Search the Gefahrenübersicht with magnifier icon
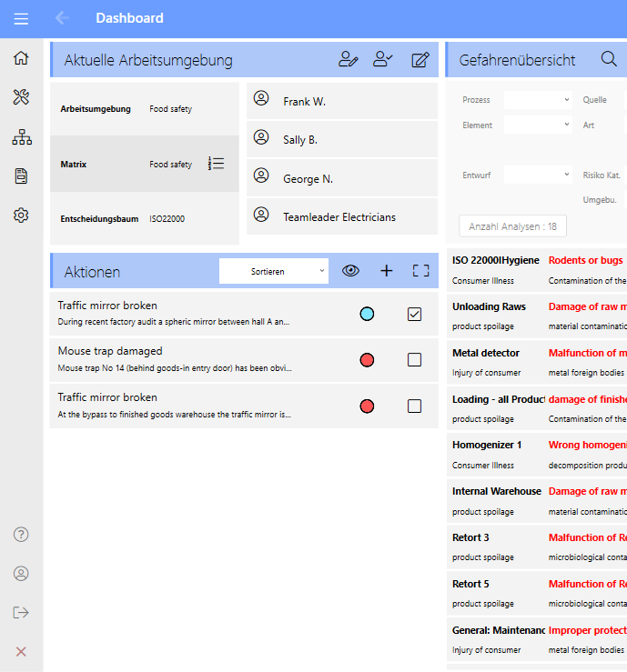Screen dimensions: 627x672 [x=609, y=59]
